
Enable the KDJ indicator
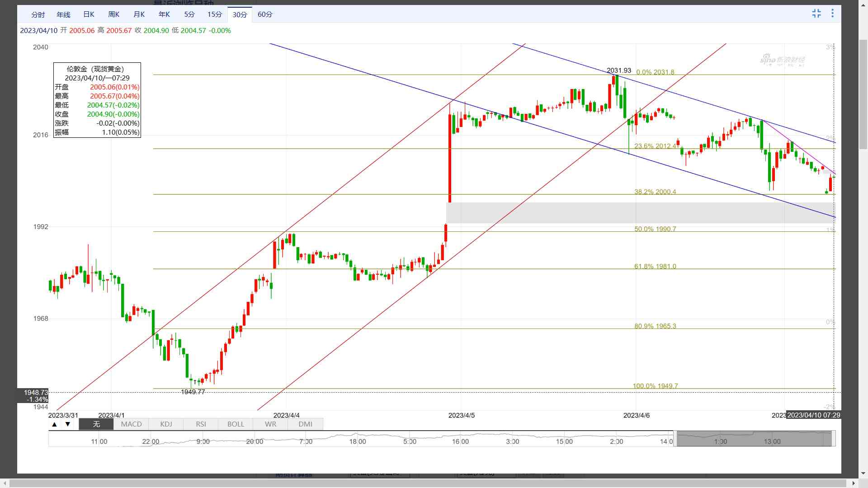166,424
